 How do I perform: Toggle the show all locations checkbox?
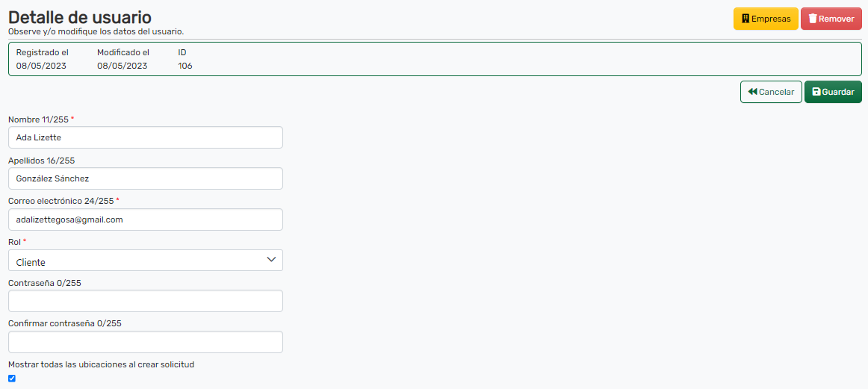pos(12,379)
